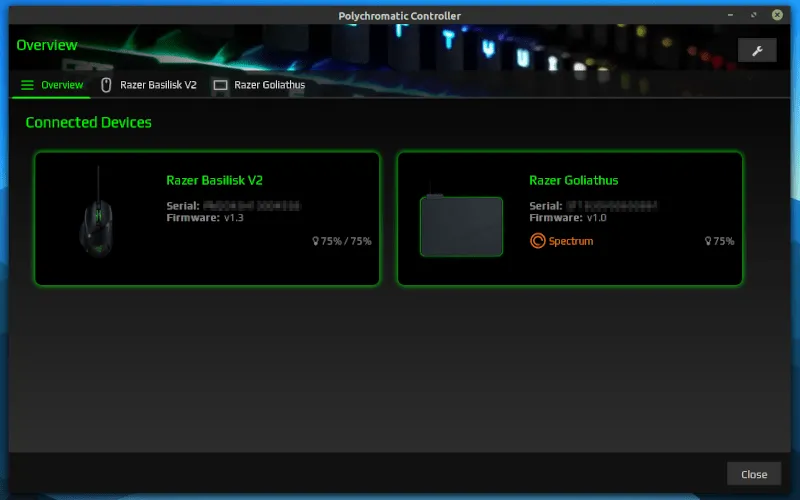Click the mouse icon on the Basilisk tab

pyautogui.click(x=106, y=85)
